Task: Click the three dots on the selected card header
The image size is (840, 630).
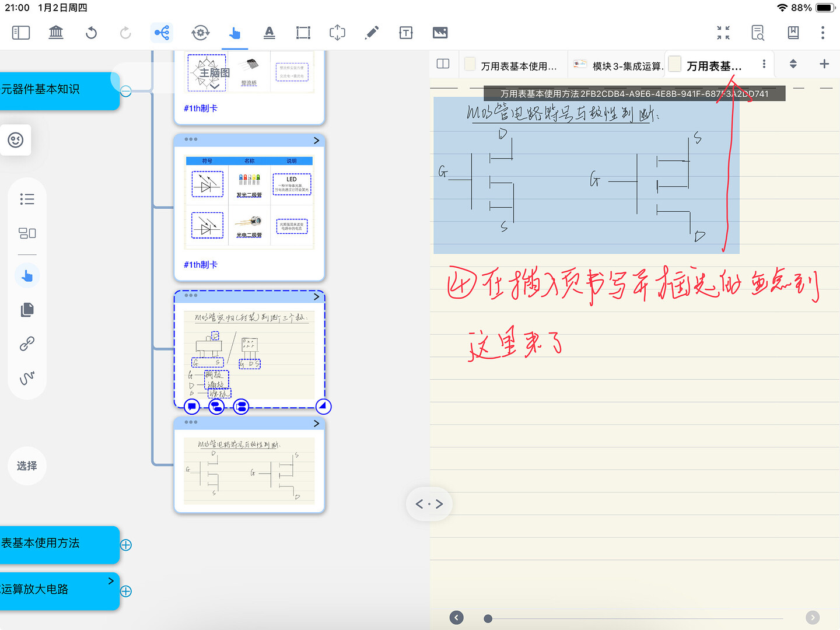Action: [191, 296]
